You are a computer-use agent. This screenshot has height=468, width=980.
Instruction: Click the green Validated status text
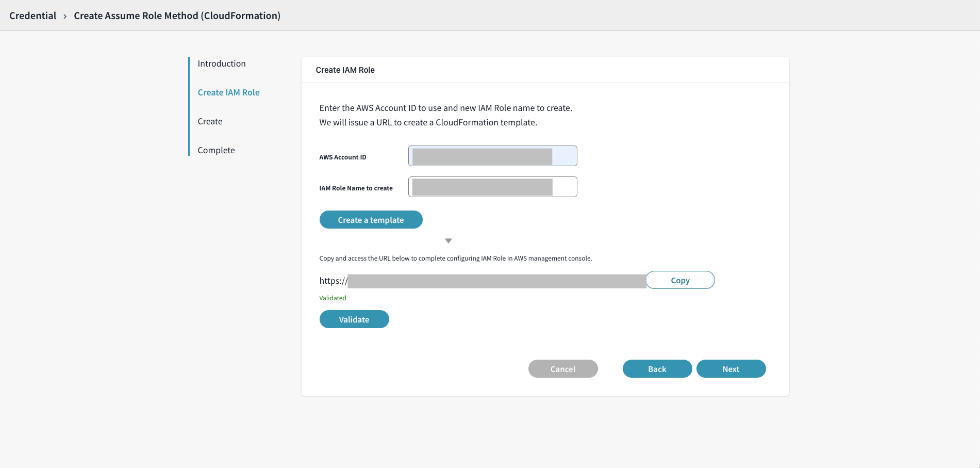coord(333,298)
